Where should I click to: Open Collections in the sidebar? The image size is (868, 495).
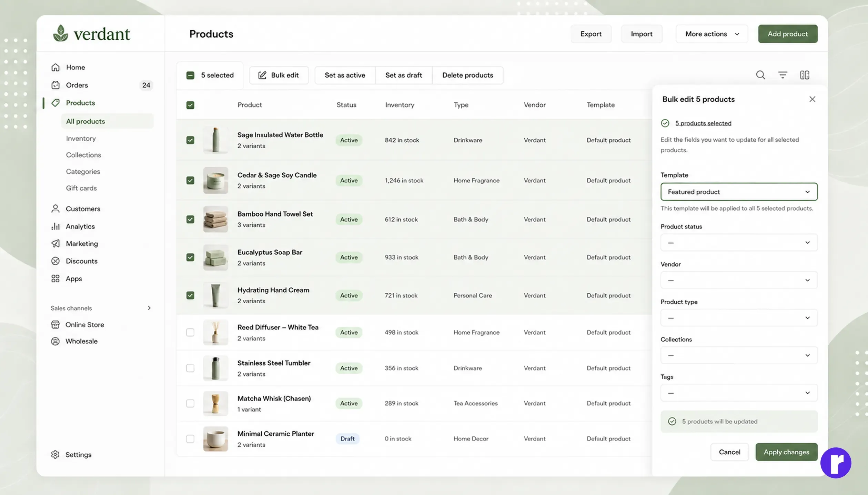coord(84,155)
